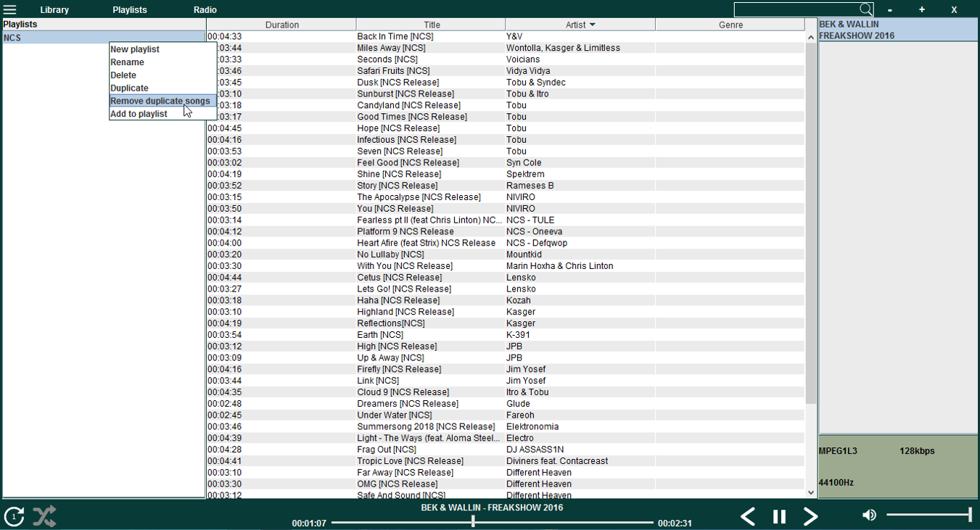The height and width of the screenshot is (530, 980).
Task: Click the search magnifier icon
Action: coord(866,9)
